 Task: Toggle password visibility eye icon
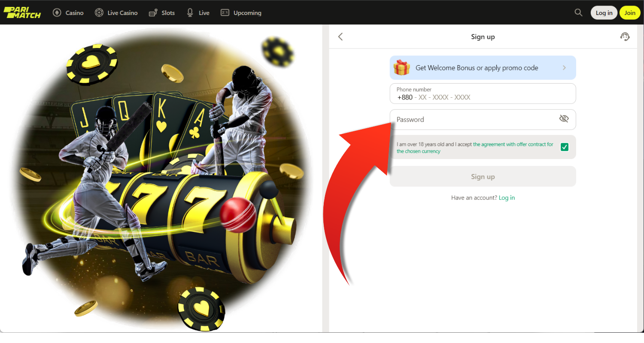(564, 119)
